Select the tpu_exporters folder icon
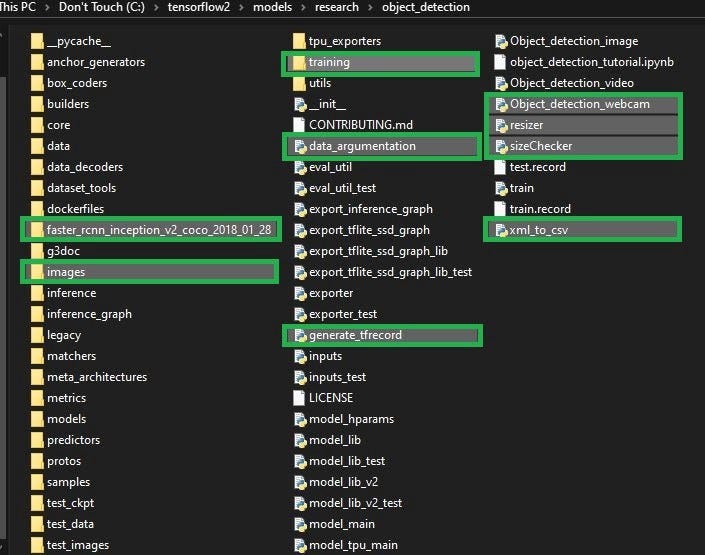 pyautogui.click(x=299, y=41)
